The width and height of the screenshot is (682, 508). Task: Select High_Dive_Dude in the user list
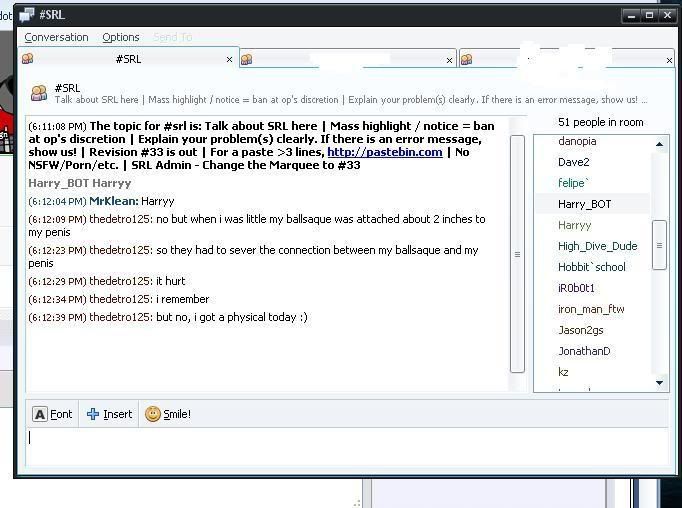(597, 246)
